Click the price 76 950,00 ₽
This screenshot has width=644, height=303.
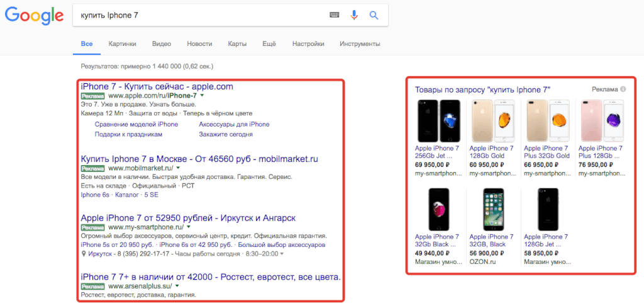[596, 165]
